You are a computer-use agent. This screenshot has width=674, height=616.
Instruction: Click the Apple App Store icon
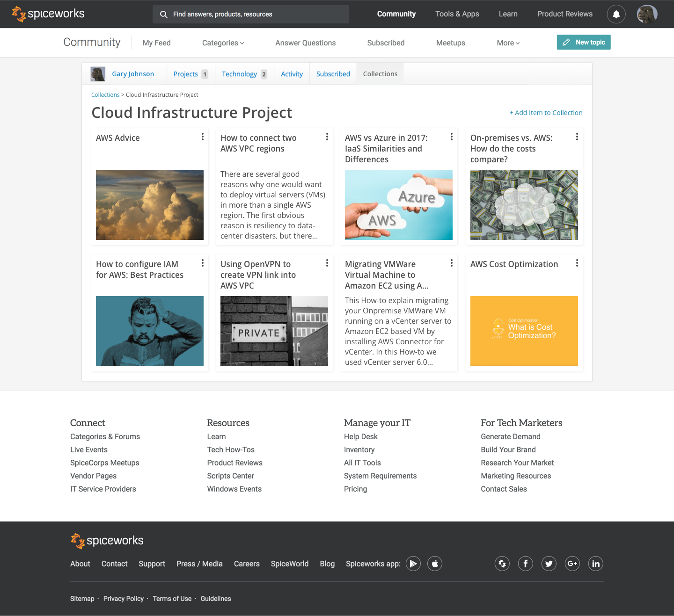click(435, 564)
